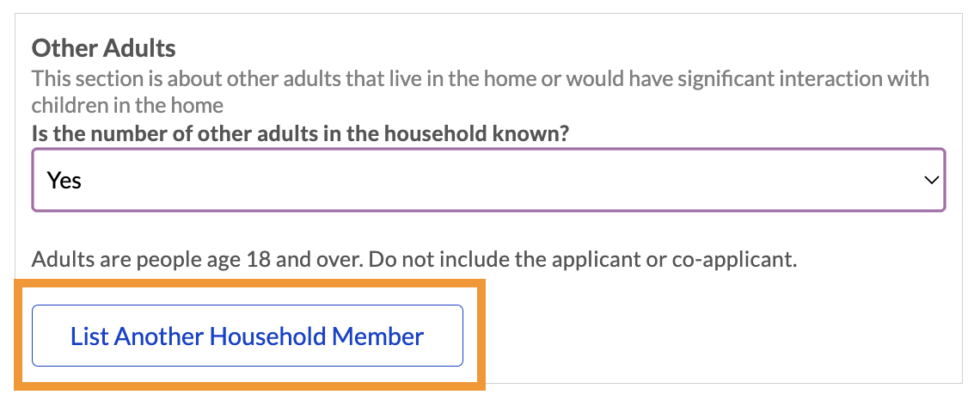
Task: Click the word 'Household' on the blue button
Action: tap(266, 336)
